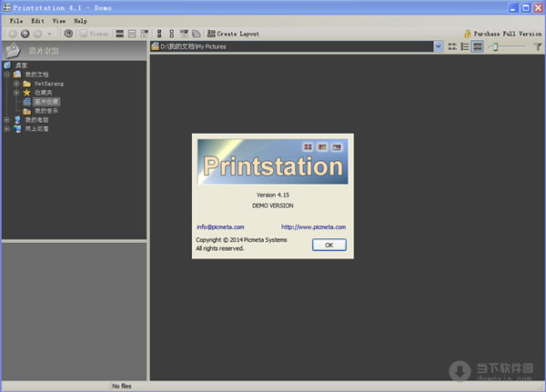Click the folder path field D:\我的文档\My Pictures
546x392 pixels.
(292, 46)
